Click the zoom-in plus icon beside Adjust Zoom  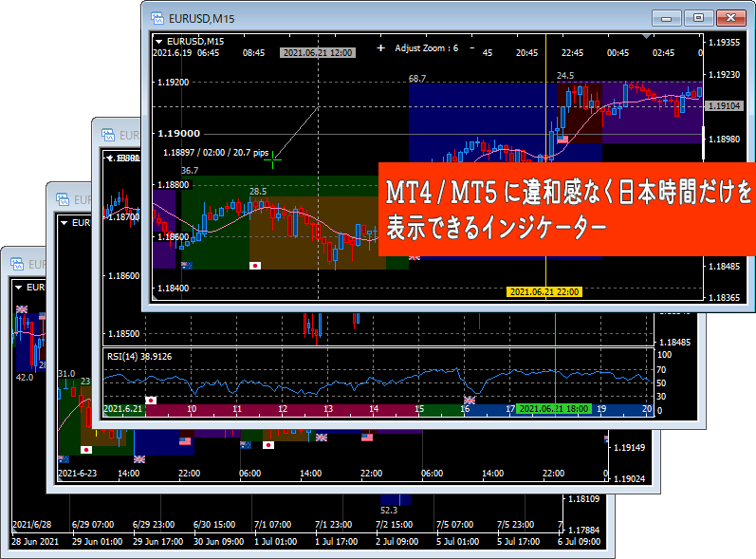(x=380, y=47)
